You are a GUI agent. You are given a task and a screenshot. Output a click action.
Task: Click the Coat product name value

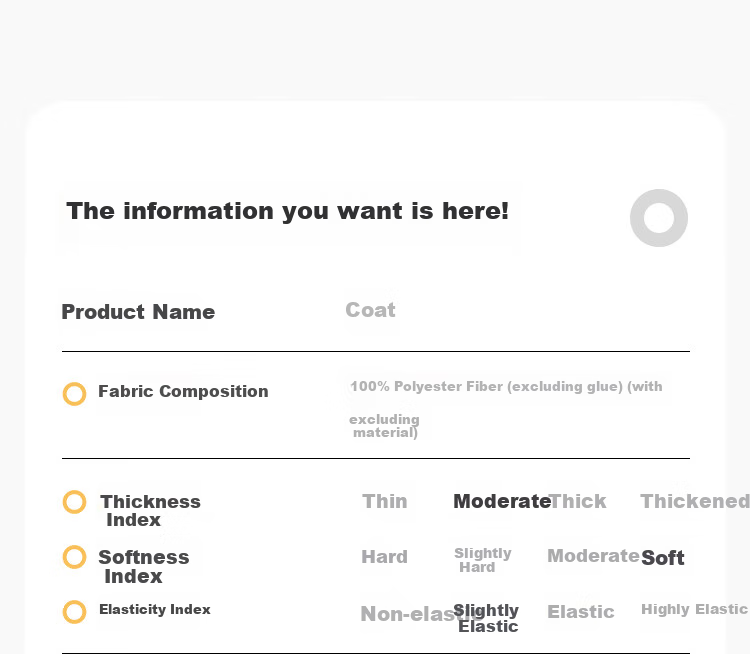[370, 310]
